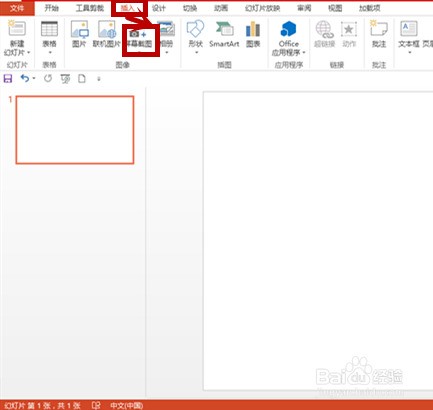Open the 切换 (Transitions) tab
Viewport: 433px width, 410px height.
coord(190,8)
